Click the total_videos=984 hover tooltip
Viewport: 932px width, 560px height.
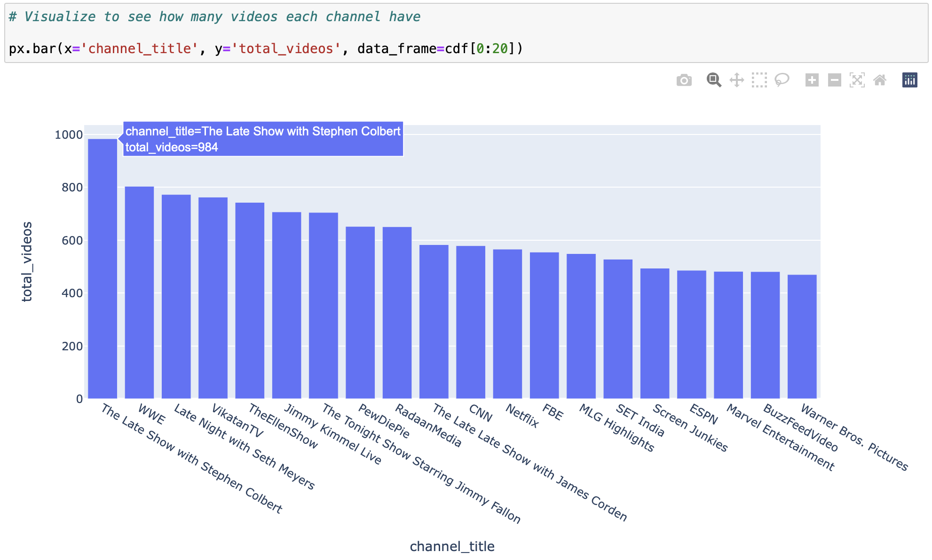[x=263, y=139]
